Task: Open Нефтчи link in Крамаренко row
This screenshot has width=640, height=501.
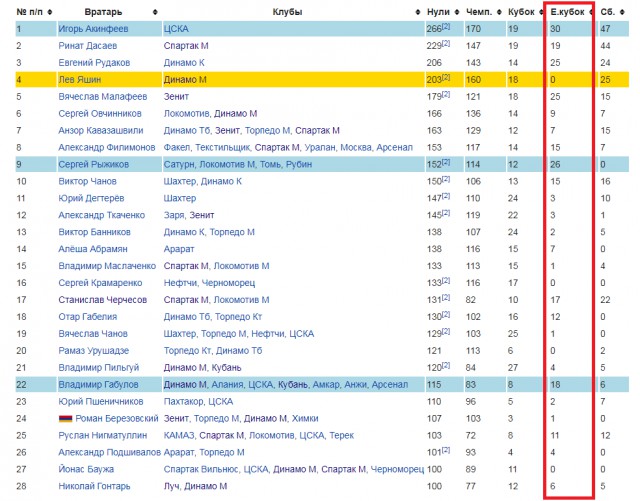Action: 180,283
